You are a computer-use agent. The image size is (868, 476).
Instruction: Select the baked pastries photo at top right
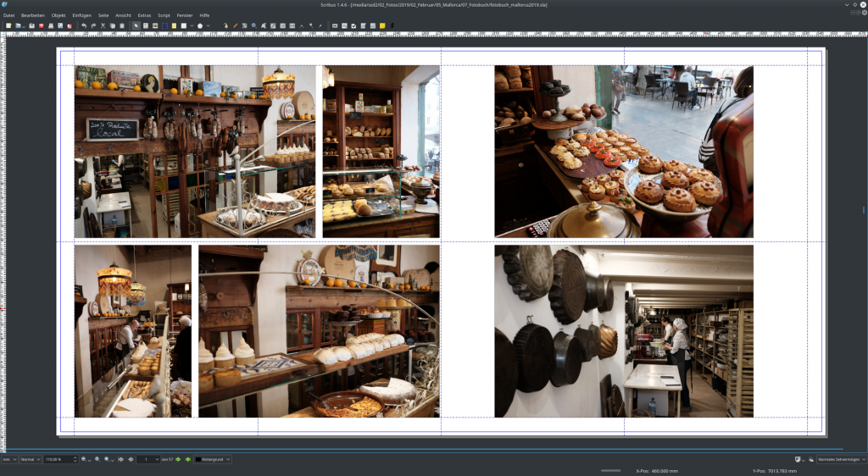(623, 151)
